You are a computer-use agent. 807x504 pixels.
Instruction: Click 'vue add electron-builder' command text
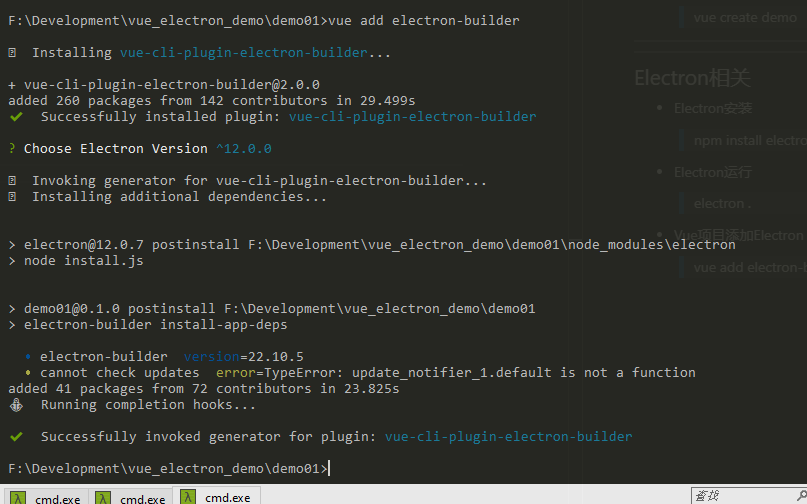coord(424,21)
